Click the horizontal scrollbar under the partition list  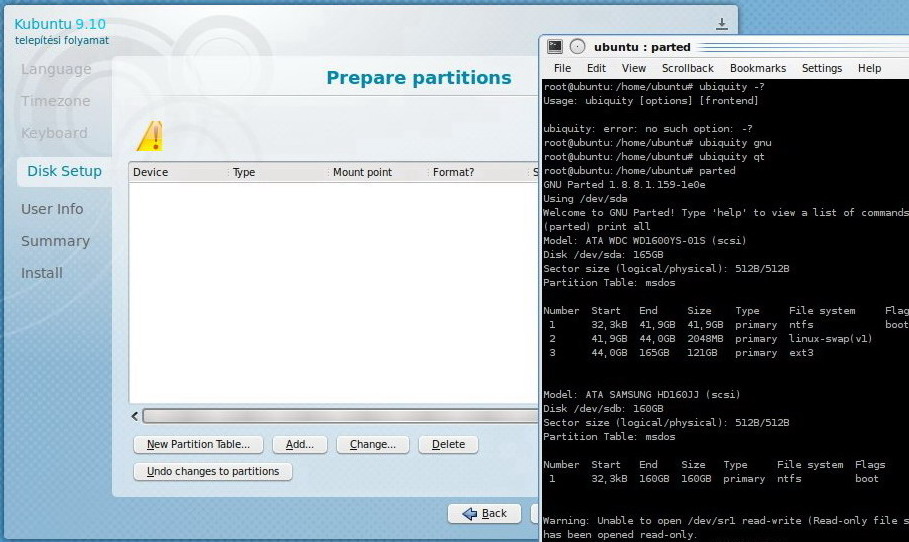(x=340, y=416)
